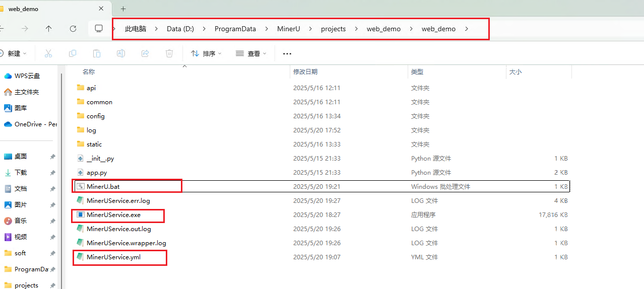Screen dimensions: 644x289
Task: Click 2025/5/20 17:52 date of log folder
Action: [317, 130]
